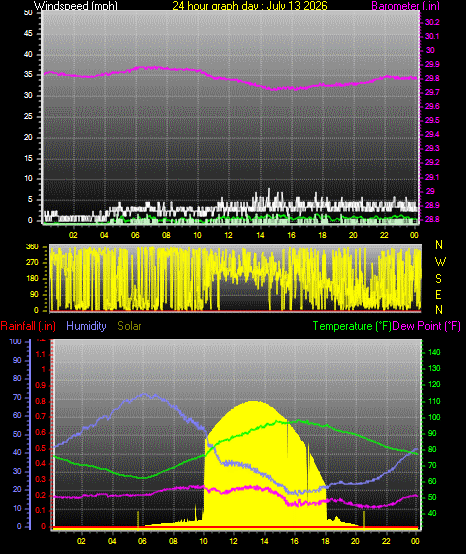Click windspeed scale value "15"

tap(28, 158)
